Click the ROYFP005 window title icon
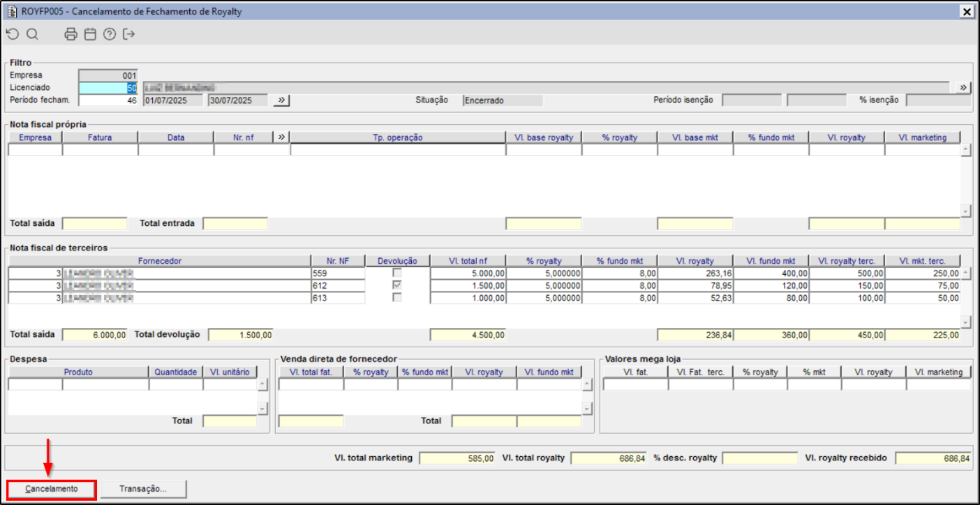The height and width of the screenshot is (505, 980). pyautogui.click(x=12, y=11)
